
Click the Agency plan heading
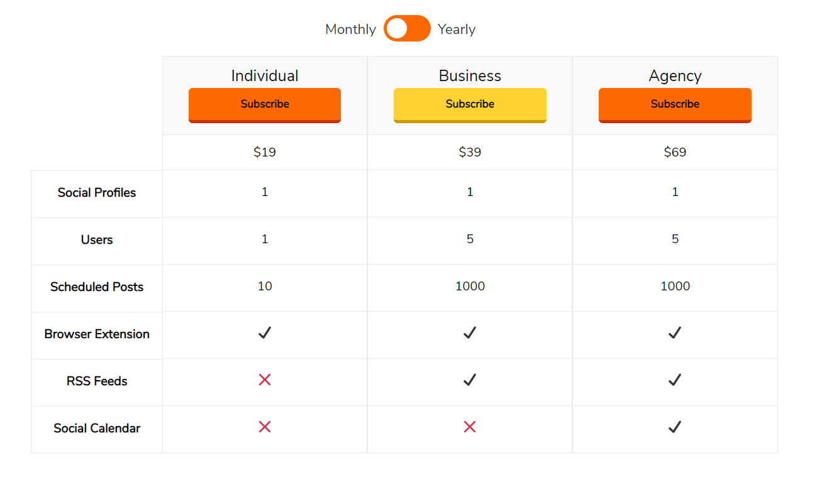click(675, 76)
